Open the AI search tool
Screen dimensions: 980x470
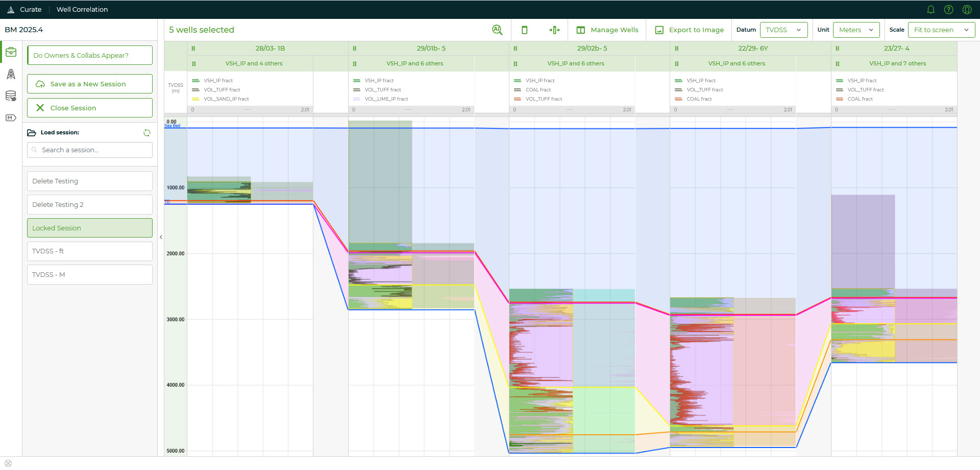coord(497,30)
